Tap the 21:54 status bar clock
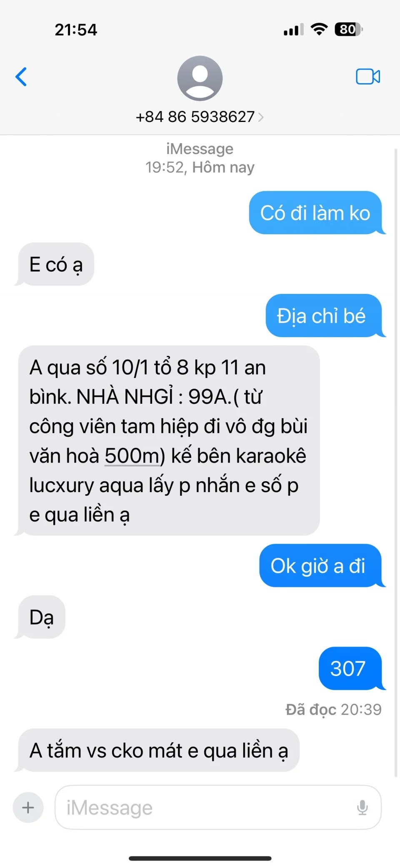 (x=76, y=30)
